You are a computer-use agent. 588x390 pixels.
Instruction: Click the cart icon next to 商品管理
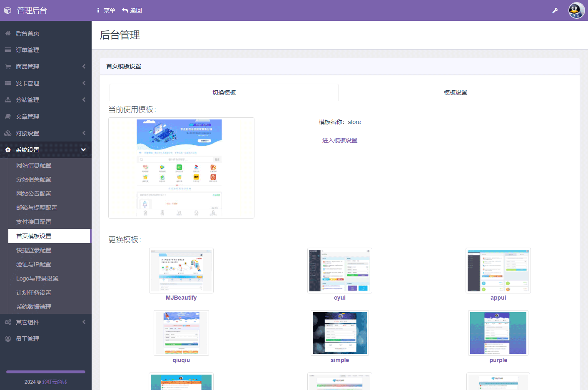(x=8, y=67)
